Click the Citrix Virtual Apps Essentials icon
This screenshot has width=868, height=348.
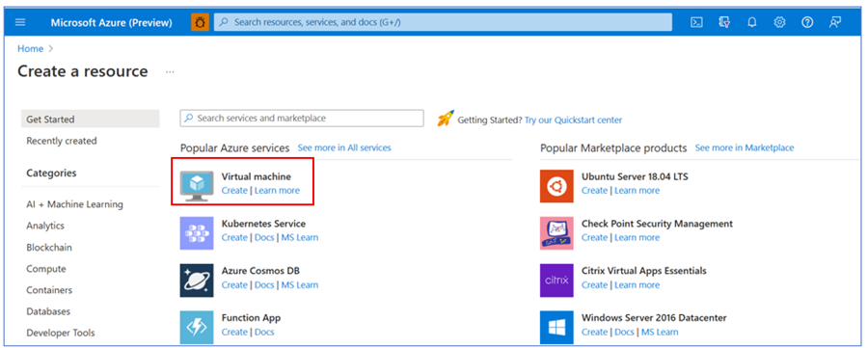coord(556,281)
